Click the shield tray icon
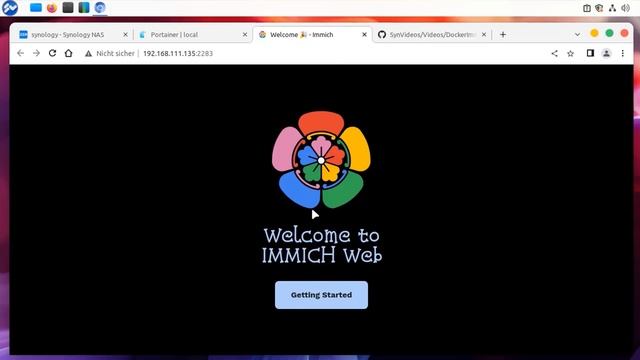 click(599, 8)
